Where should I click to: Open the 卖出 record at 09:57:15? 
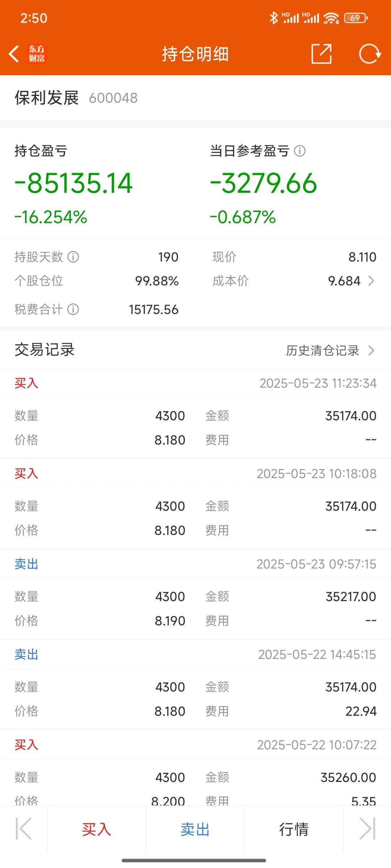195,594
